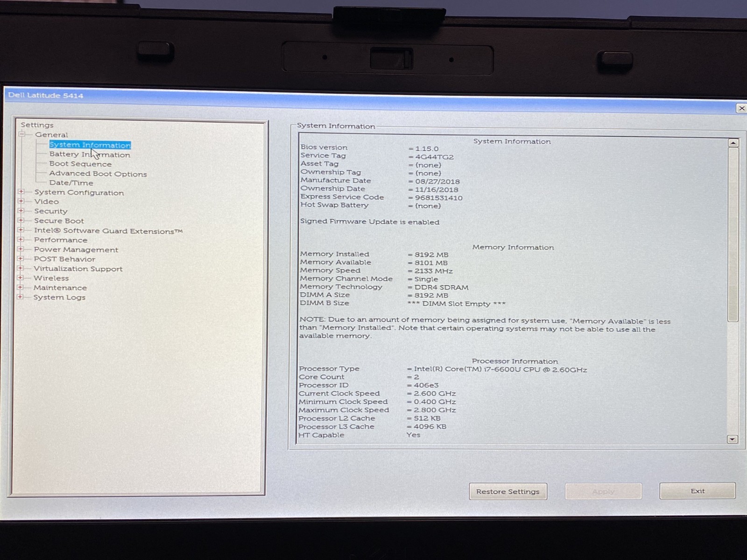Expand the Performance node
This screenshot has width=747, height=560.
pos(21,239)
